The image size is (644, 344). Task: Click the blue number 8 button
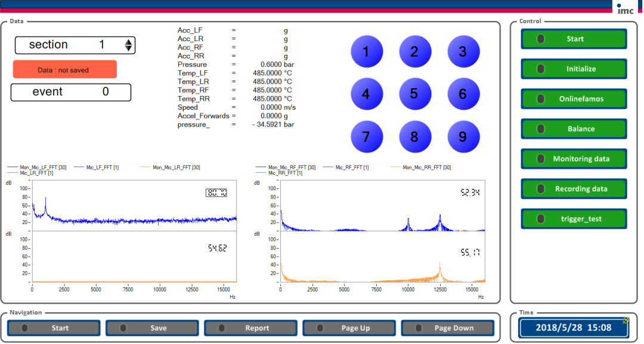[415, 137]
